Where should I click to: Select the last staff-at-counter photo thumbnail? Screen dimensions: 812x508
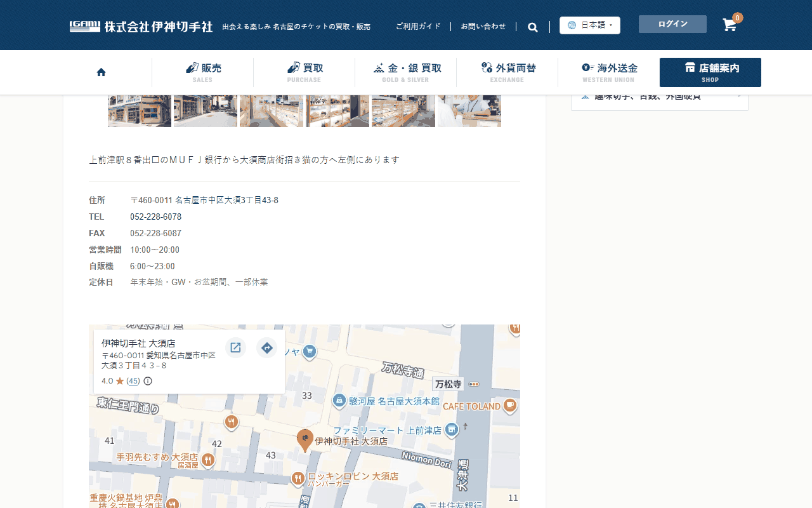[469, 111]
